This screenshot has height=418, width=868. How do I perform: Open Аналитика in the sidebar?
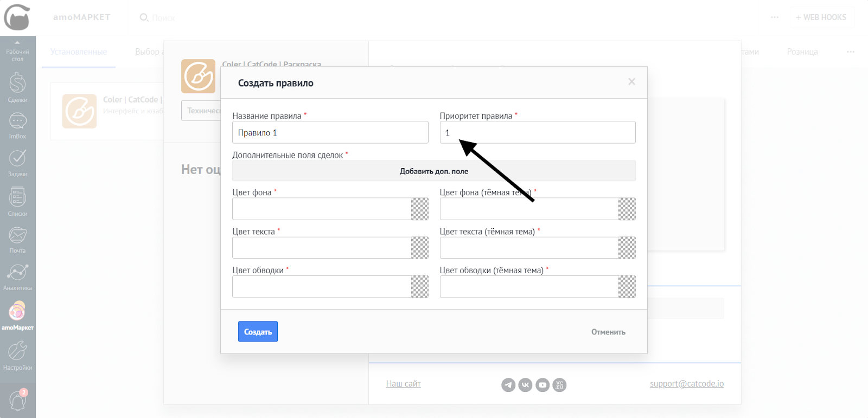point(17,275)
